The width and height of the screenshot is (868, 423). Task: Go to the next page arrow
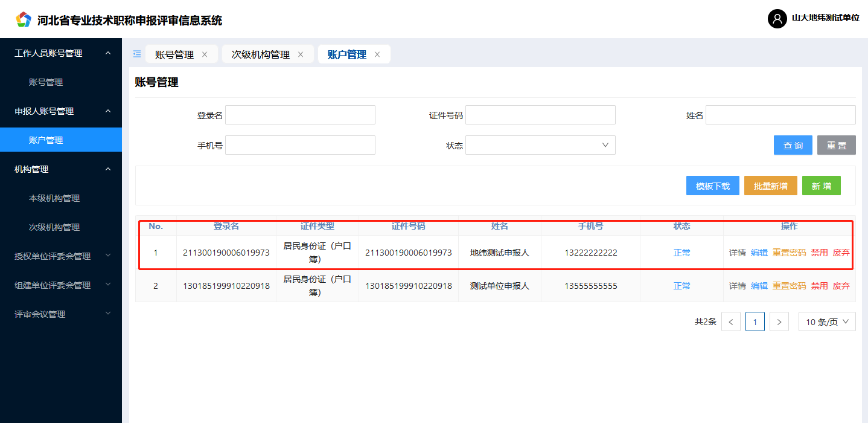point(779,322)
